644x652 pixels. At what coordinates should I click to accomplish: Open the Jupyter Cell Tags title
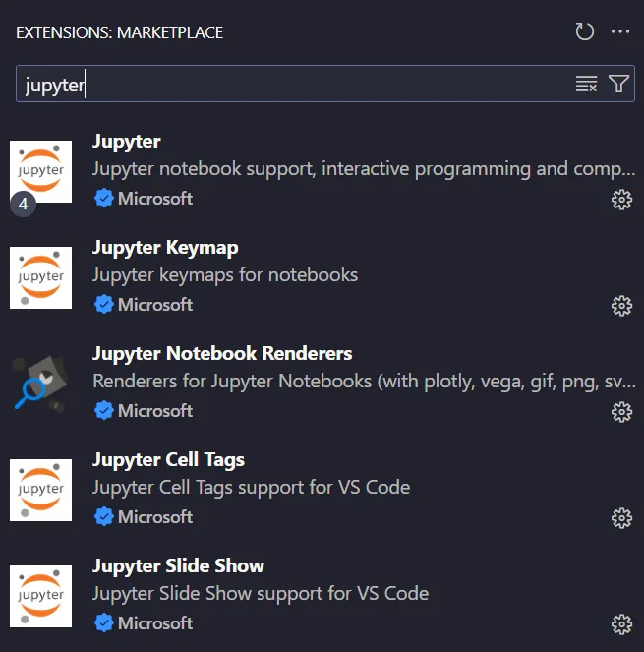click(x=168, y=460)
